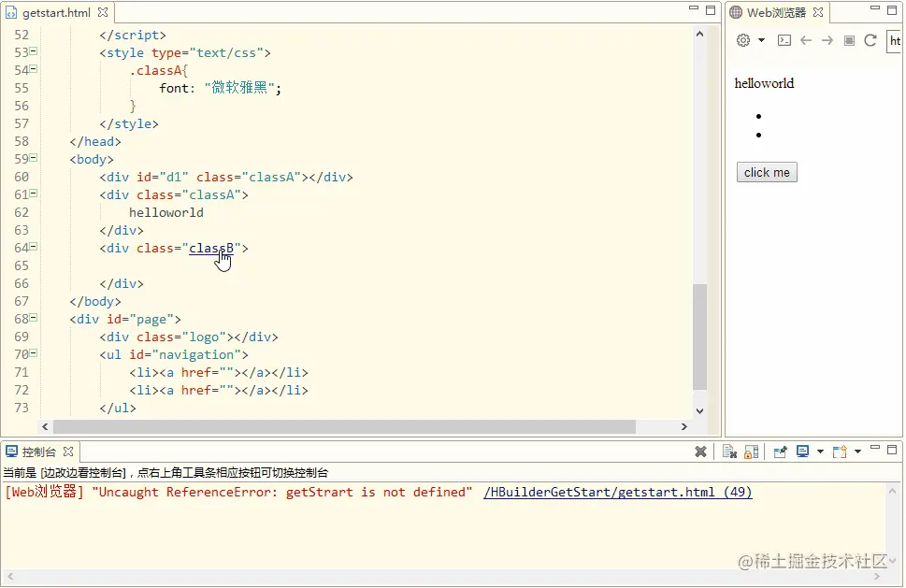906x588 pixels.
Task: Click the "微软雅黑" font value
Action: click(x=238, y=89)
